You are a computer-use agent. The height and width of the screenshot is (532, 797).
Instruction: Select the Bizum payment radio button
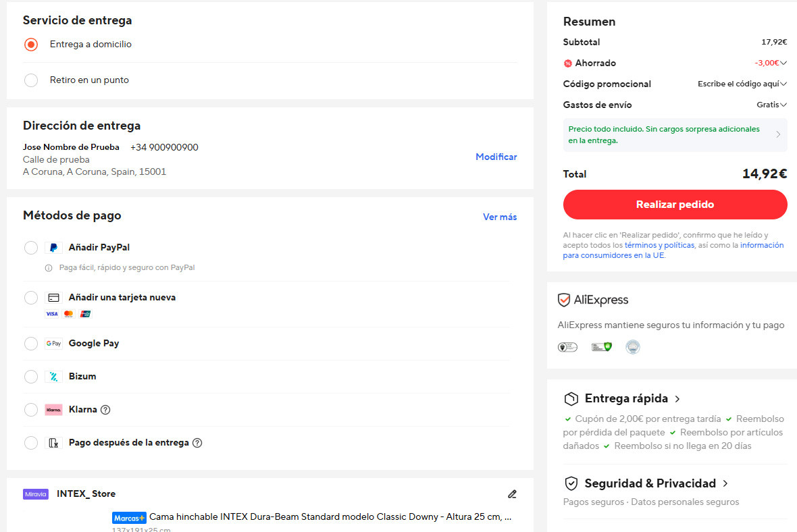(x=31, y=377)
